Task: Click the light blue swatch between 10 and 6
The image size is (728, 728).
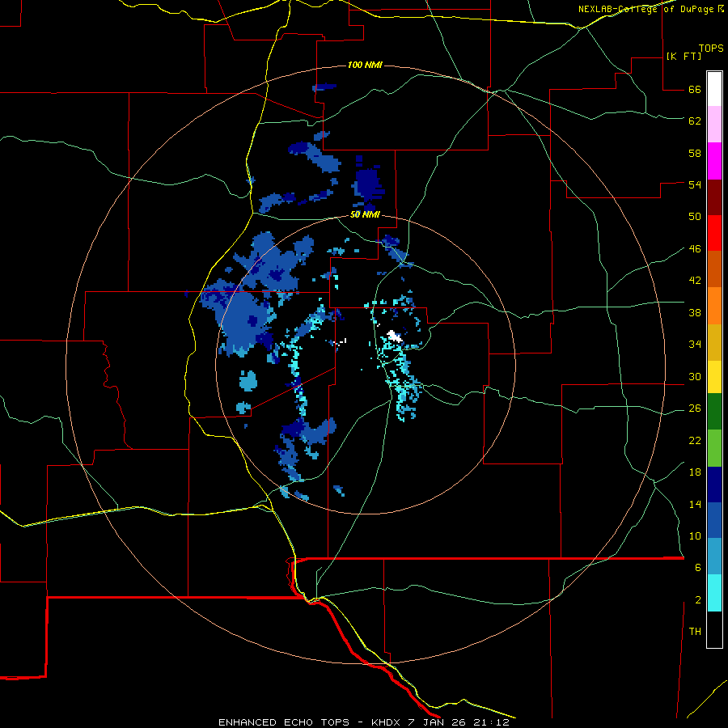Action: pos(714,557)
